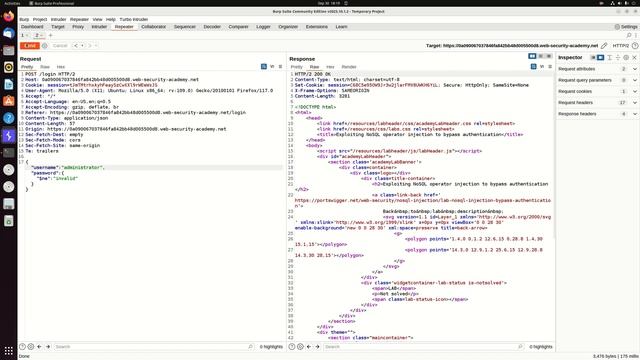Viewport: 640px width, 360px height.
Task: Open the Collaborator tab
Action: [153, 27]
